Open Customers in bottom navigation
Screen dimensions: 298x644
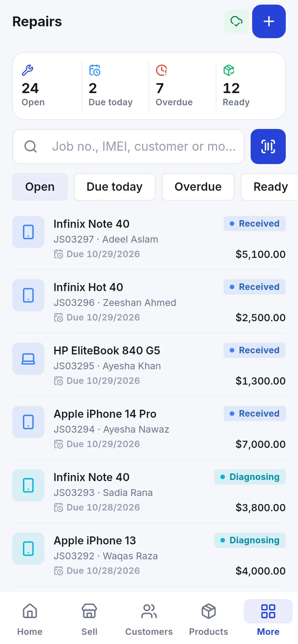(x=149, y=619)
